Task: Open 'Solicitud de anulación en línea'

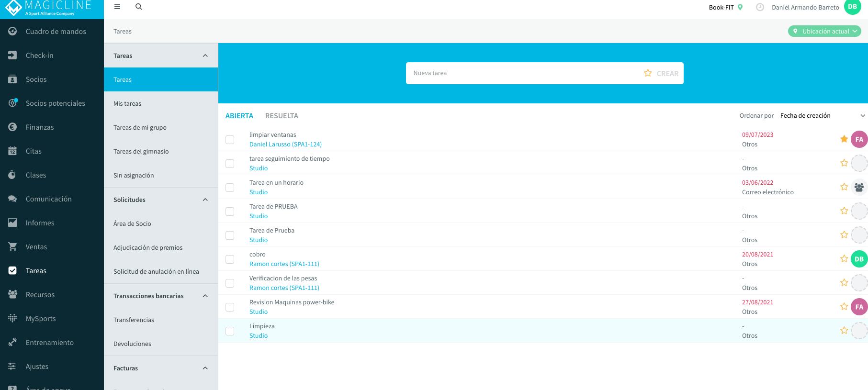Action: 161,271
